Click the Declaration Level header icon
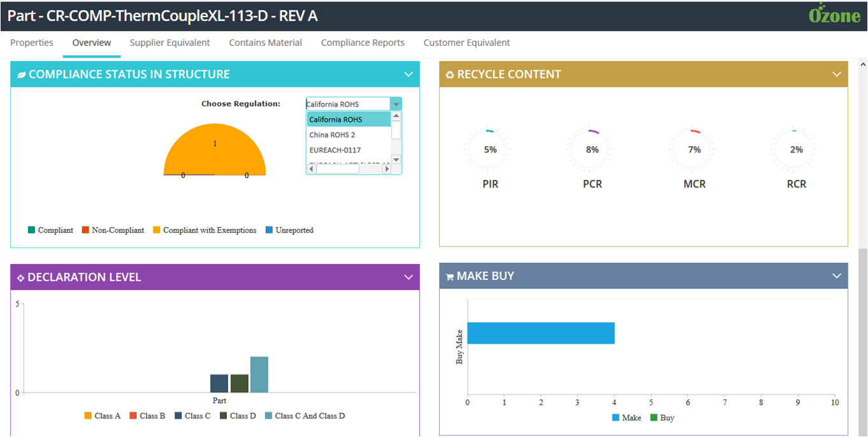Viewport: 868px width, 437px height. [x=20, y=278]
